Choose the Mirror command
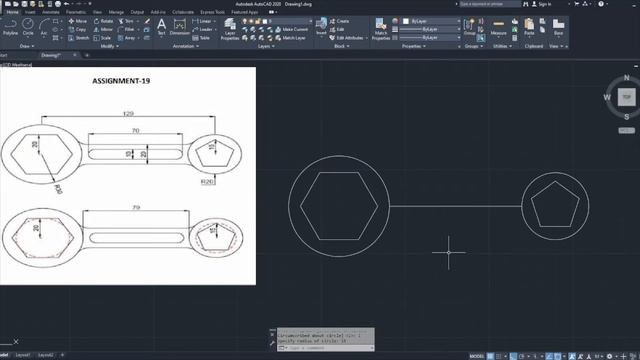 coord(103,29)
